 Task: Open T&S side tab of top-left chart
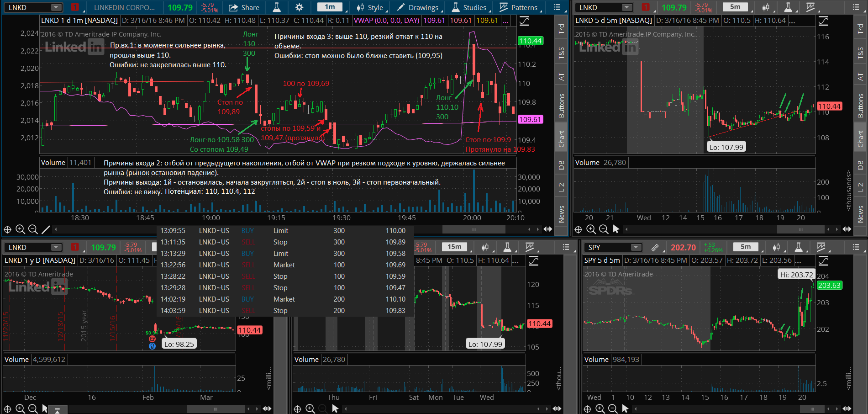coord(562,53)
